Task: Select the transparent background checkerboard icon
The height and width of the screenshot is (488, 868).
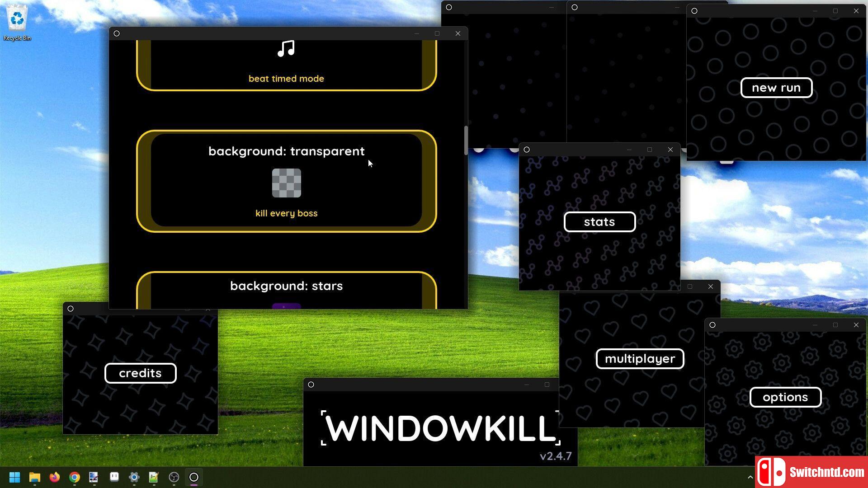Action: 286,183
